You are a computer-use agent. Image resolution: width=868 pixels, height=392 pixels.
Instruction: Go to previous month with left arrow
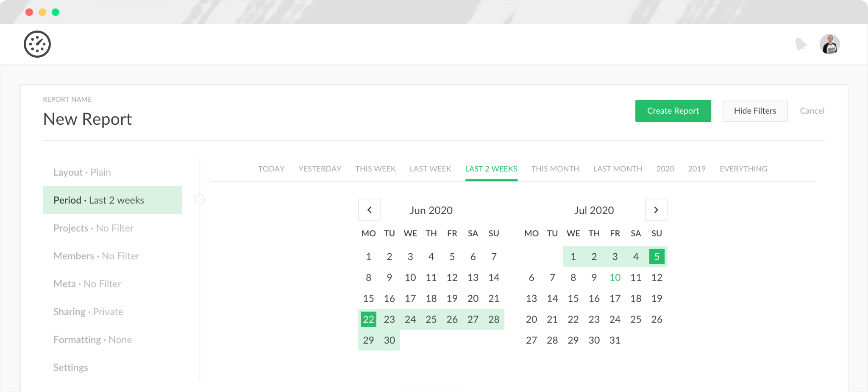369,210
